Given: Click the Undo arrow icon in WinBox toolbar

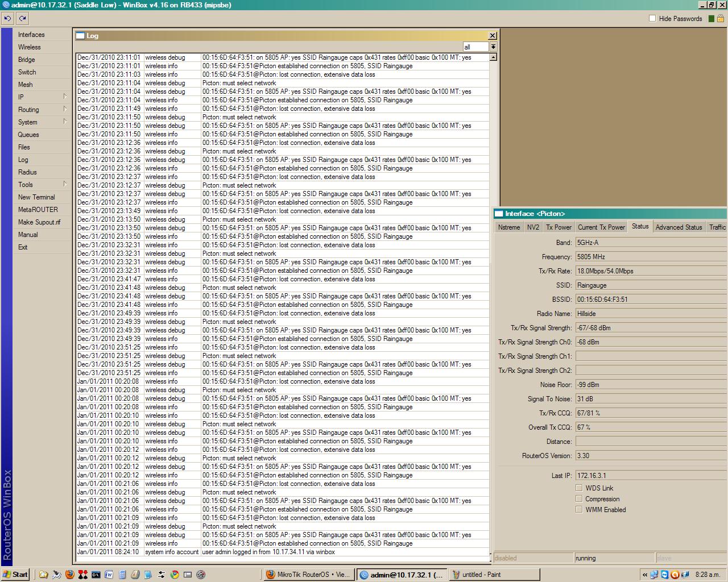Looking at the screenshot, I should [7, 18].
